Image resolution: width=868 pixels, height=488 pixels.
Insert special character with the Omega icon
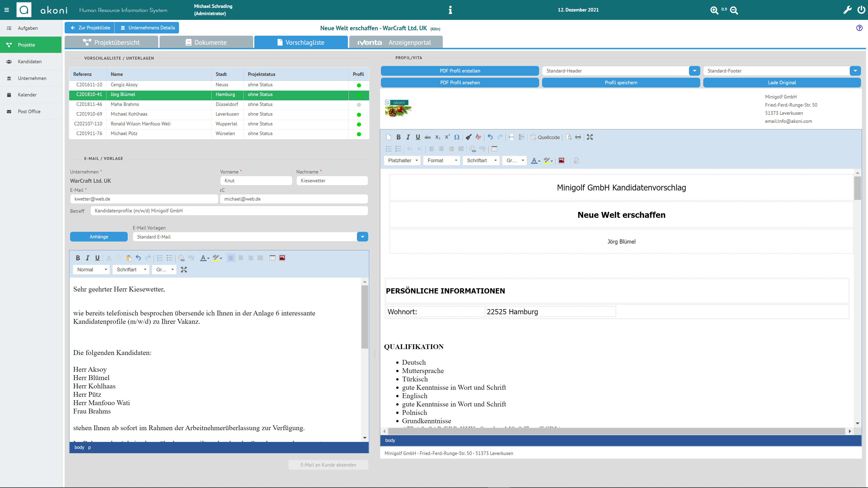(457, 137)
